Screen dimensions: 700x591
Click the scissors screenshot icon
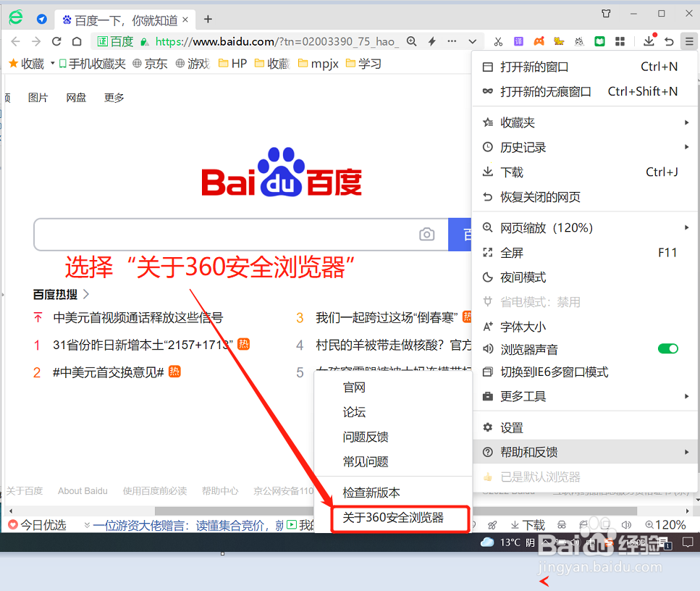point(498,41)
